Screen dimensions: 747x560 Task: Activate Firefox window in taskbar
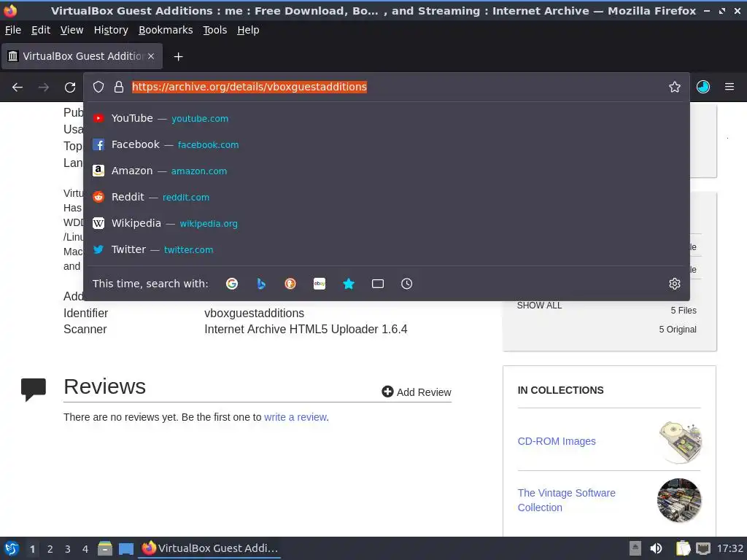(209, 548)
